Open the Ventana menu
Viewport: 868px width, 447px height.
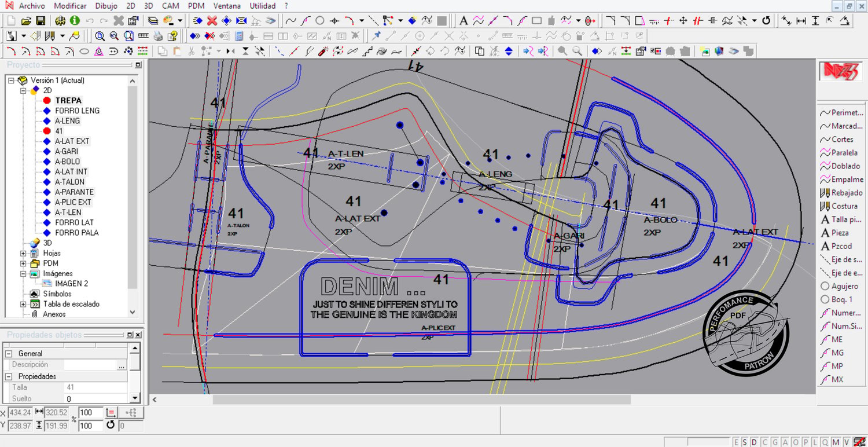point(227,6)
